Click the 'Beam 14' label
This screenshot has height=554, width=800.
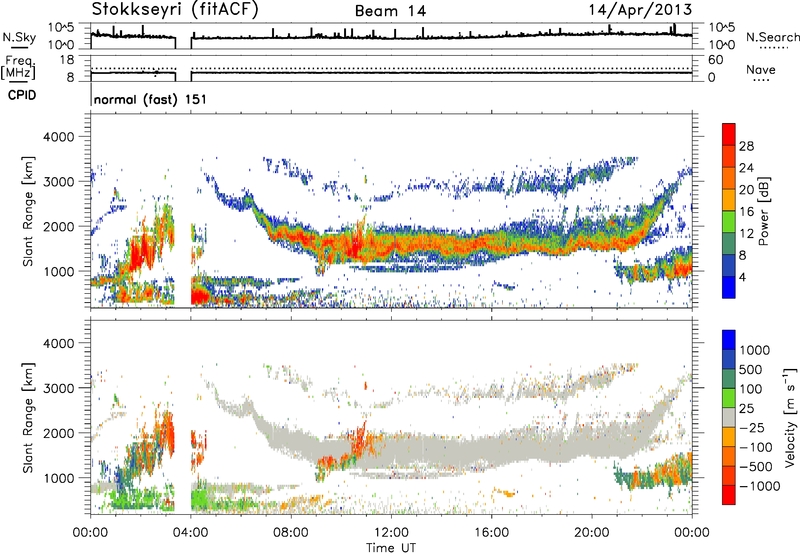(390, 11)
